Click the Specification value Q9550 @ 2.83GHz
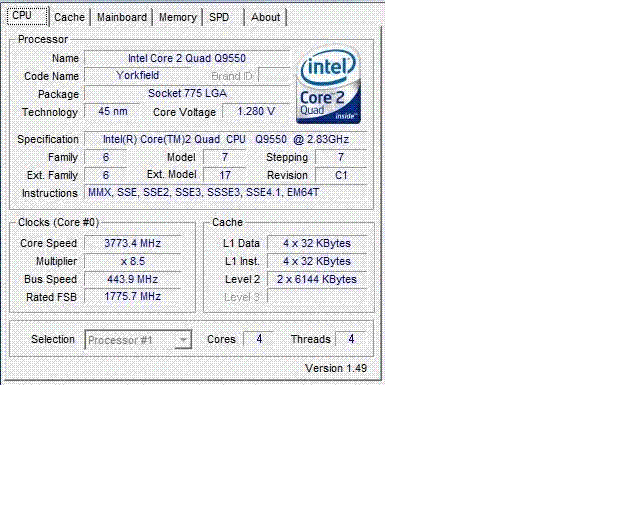The width and height of the screenshot is (640, 512). pos(226,139)
